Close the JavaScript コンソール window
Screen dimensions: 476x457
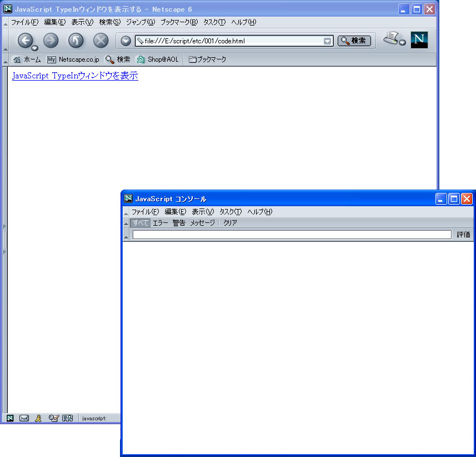tap(467, 199)
